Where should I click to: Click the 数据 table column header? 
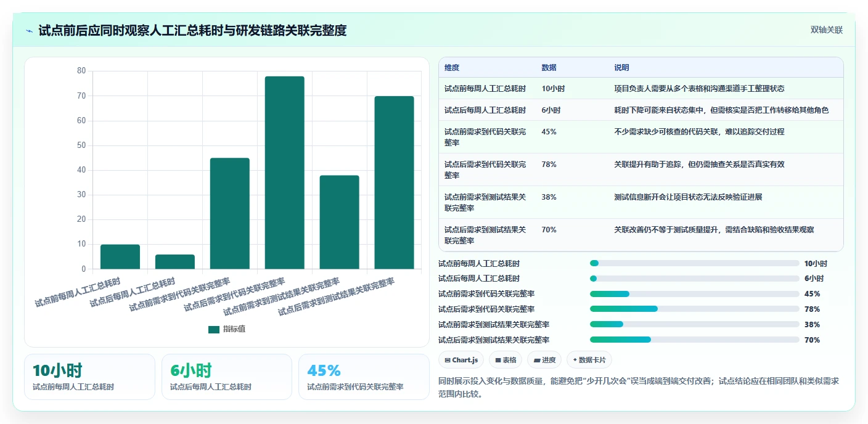tap(549, 68)
